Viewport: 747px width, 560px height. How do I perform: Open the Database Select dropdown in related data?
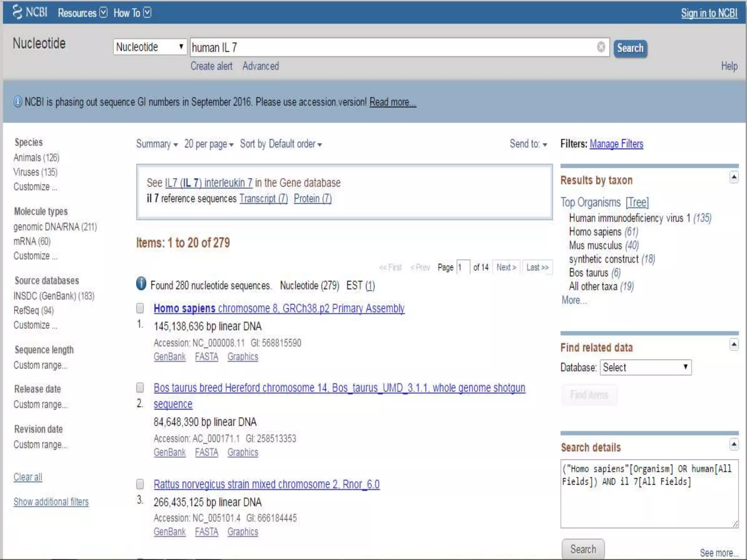(646, 367)
